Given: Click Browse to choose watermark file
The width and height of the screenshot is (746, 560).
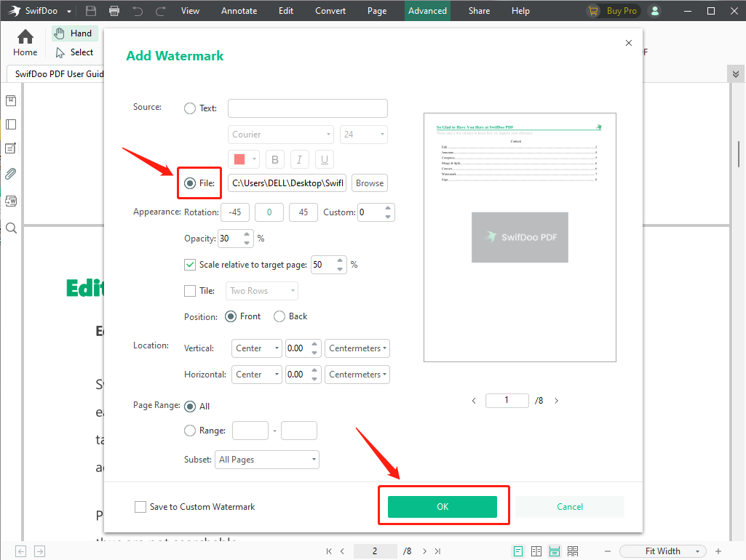Looking at the screenshot, I should click(x=370, y=183).
